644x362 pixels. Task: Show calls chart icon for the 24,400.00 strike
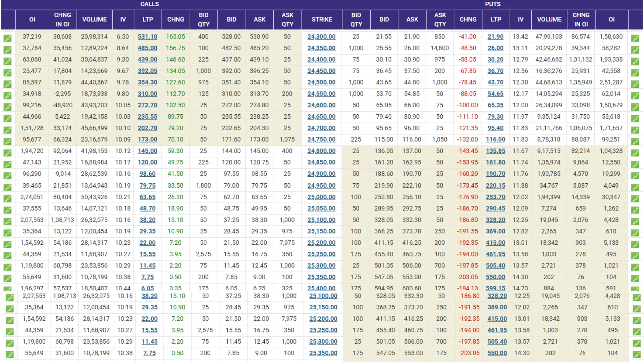tap(7, 61)
